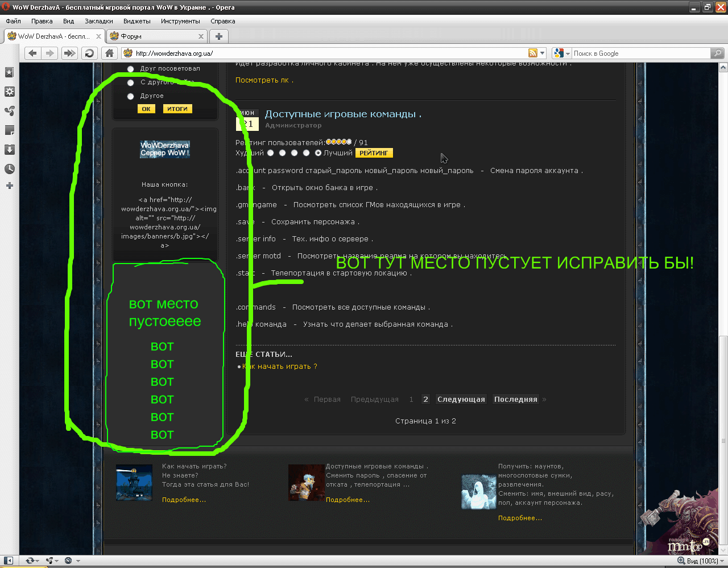The image size is (728, 568).
Task: Go forward with the Forward arrow button
Action: 50,53
